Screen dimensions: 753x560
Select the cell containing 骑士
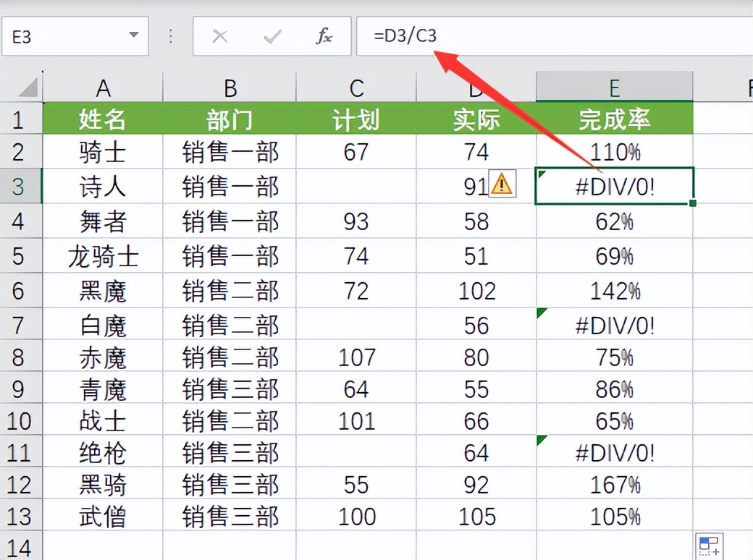pos(103,152)
